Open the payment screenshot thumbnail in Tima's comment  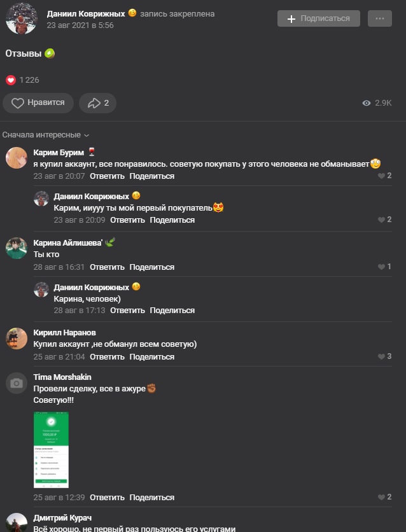51,450
